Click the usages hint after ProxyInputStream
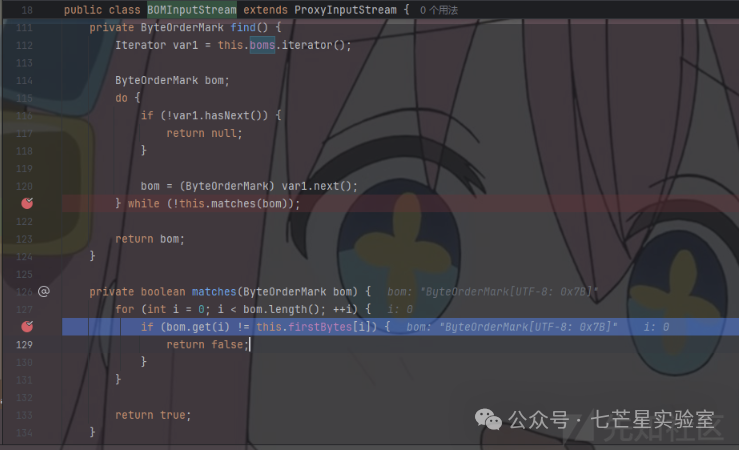739x450 pixels. [439, 10]
